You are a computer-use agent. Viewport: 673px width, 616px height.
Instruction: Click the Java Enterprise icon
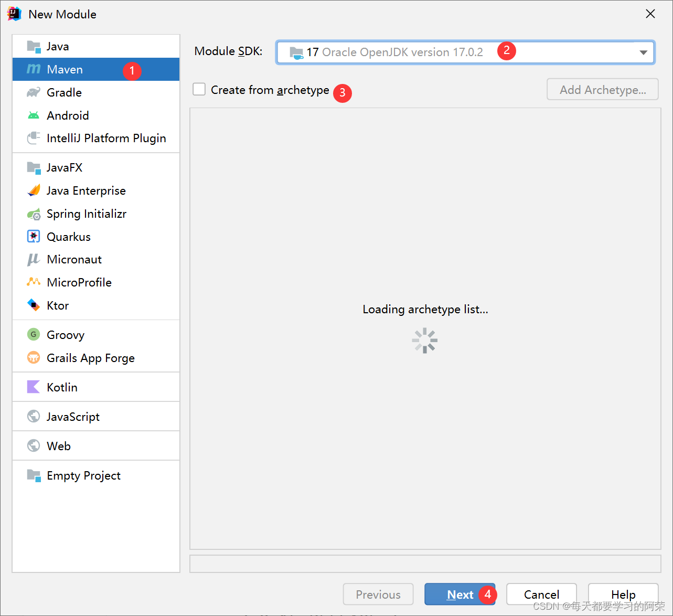coord(34,190)
